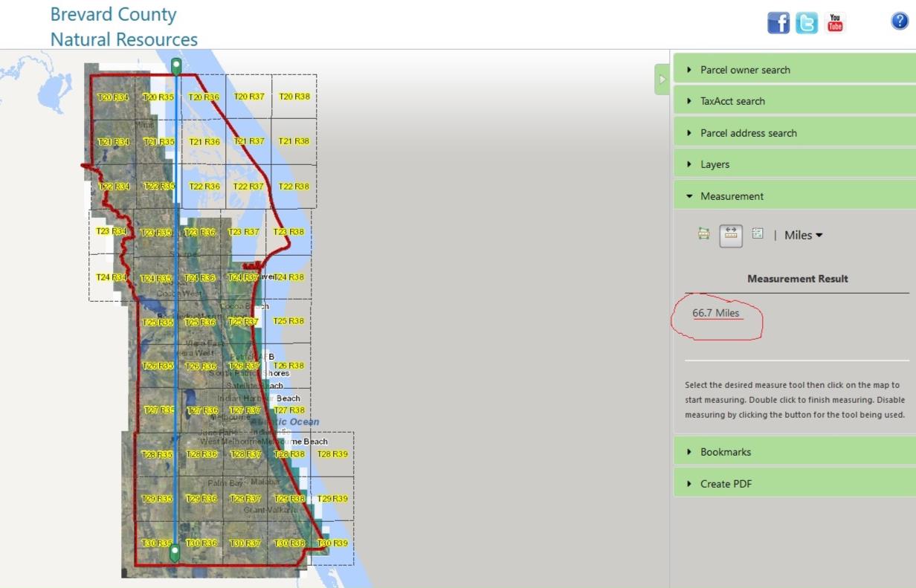Image resolution: width=916 pixels, height=588 pixels.
Task: Click the T22 R36 grid label
Action: point(204,187)
